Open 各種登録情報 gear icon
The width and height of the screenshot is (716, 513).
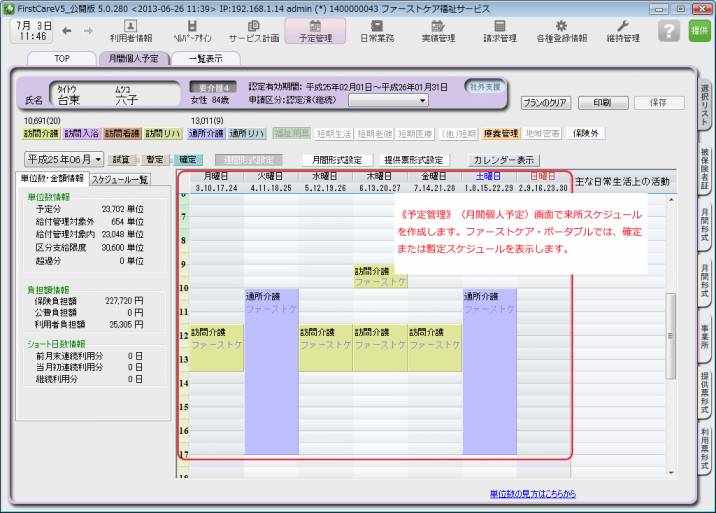[561, 31]
